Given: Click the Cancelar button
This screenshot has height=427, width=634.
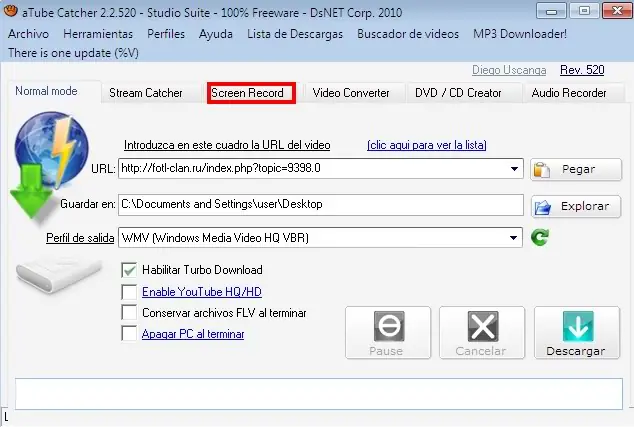Looking at the screenshot, I should [482, 332].
